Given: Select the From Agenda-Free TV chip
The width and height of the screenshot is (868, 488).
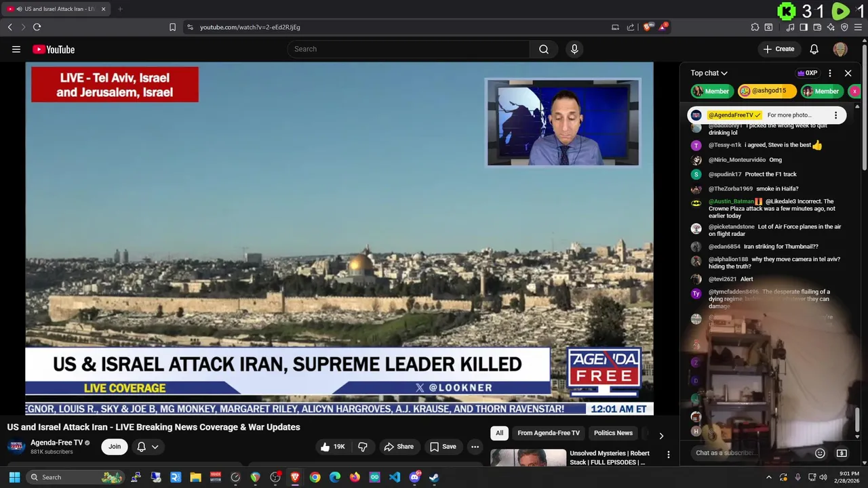Looking at the screenshot, I should 548,433.
